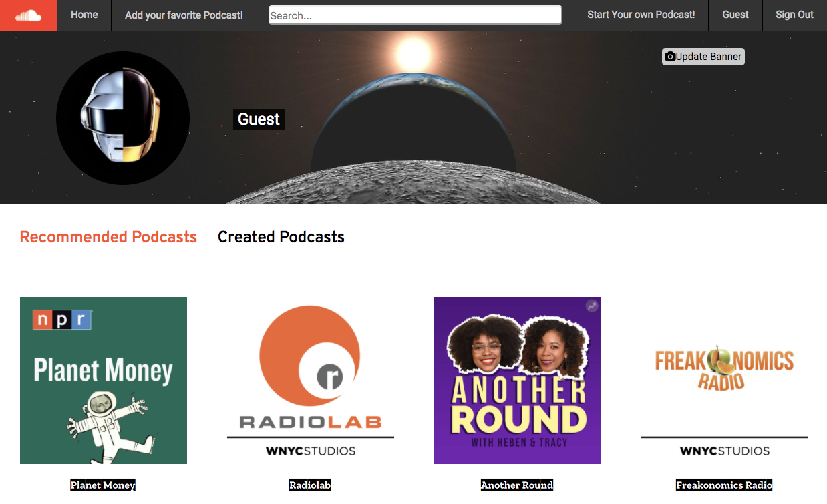
Task: Click the camera icon on Update Banner
Action: 670,57
